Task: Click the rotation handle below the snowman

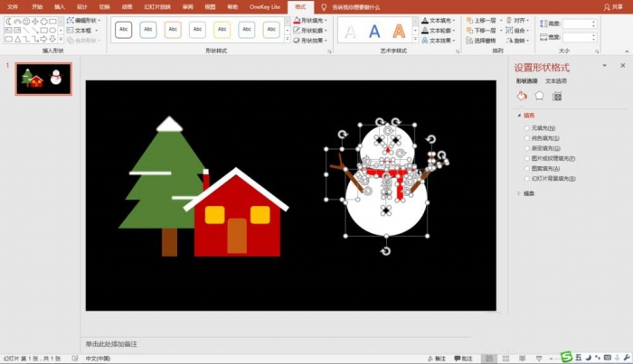Action: click(x=385, y=251)
